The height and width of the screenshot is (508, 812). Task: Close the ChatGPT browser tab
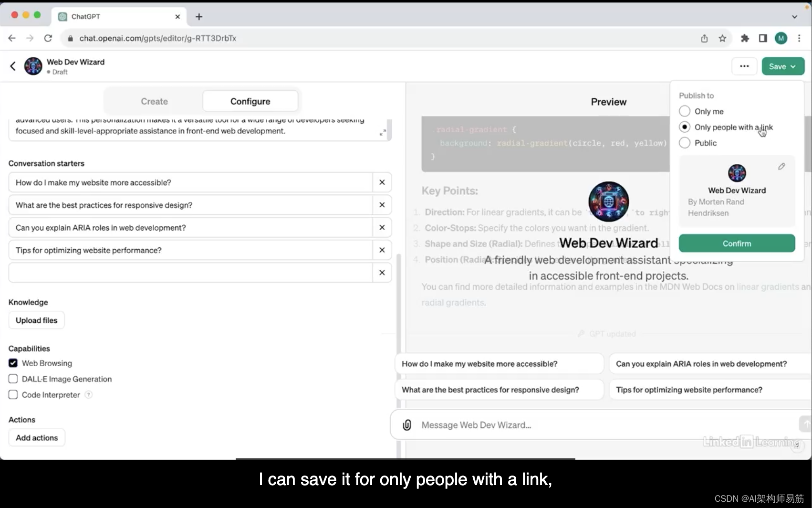(177, 17)
